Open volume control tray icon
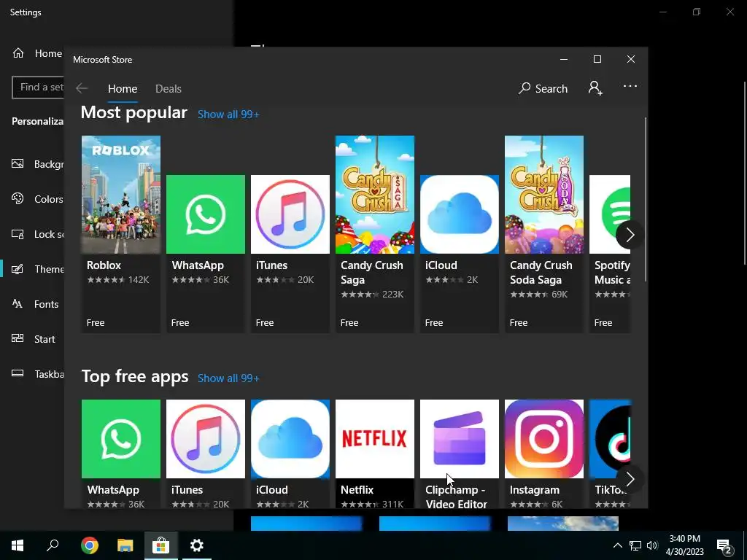The height and width of the screenshot is (560, 747). point(652,545)
